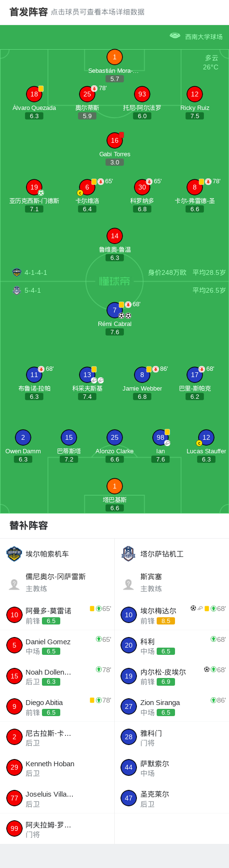Open Jamie Webber number 8 player
Screen dimensions: 229x868
(142, 375)
